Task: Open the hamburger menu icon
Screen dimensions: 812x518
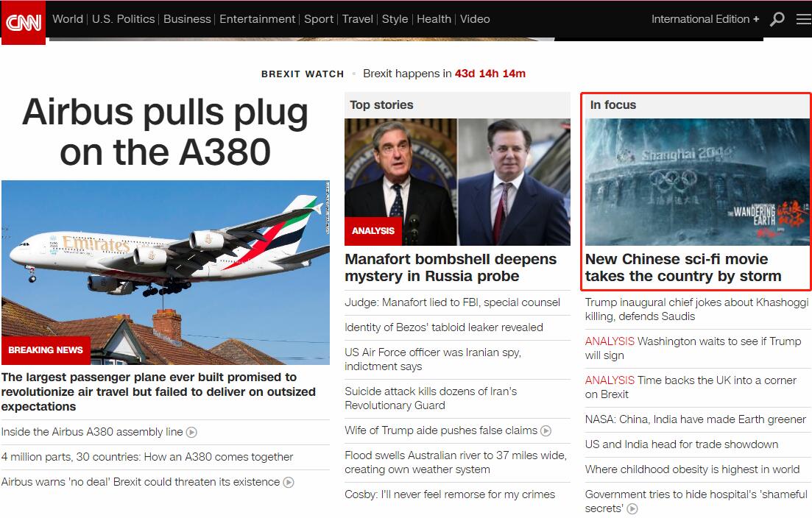Action: click(804, 19)
